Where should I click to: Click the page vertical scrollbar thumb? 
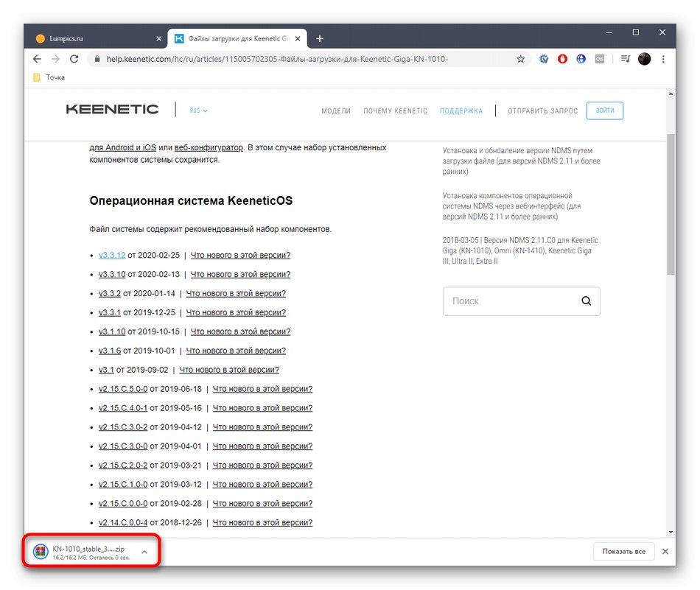(x=671, y=205)
